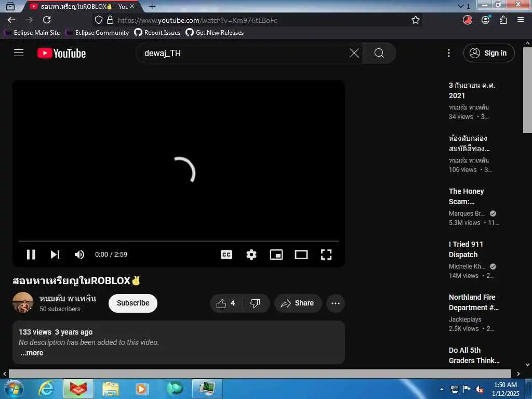Clear the search box with X
This screenshot has height=399, width=532.
tap(354, 53)
